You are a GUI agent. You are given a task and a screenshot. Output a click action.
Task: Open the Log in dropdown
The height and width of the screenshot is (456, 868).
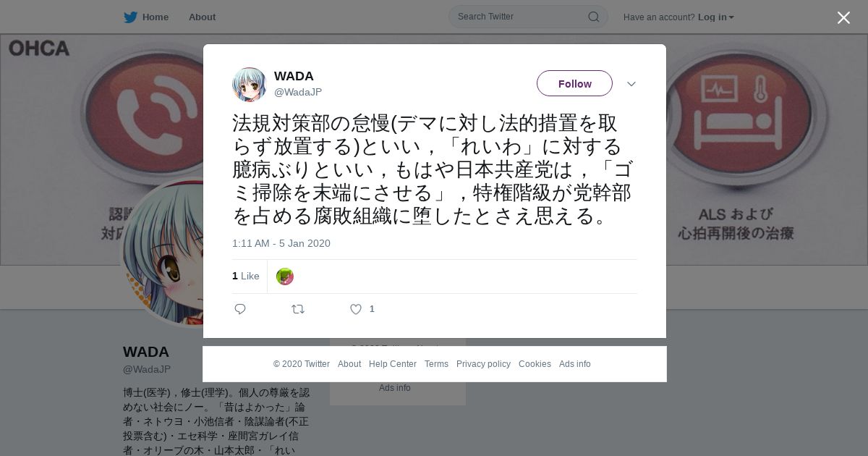point(715,17)
